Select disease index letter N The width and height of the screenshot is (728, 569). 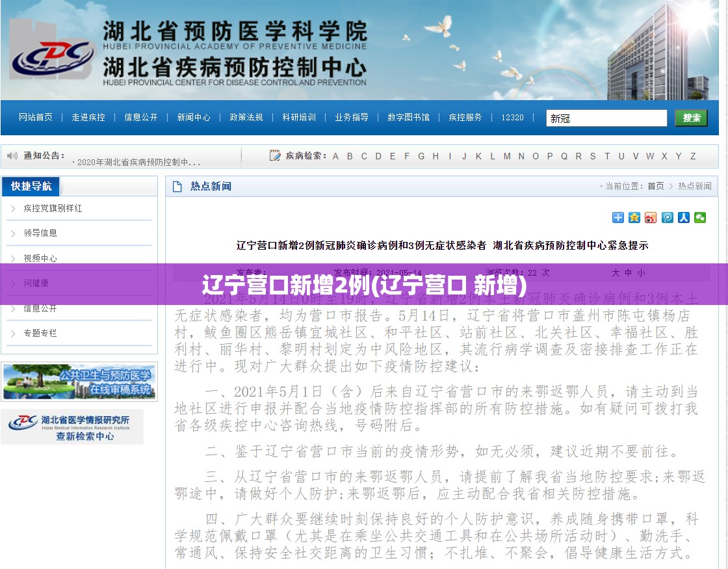coord(521,157)
